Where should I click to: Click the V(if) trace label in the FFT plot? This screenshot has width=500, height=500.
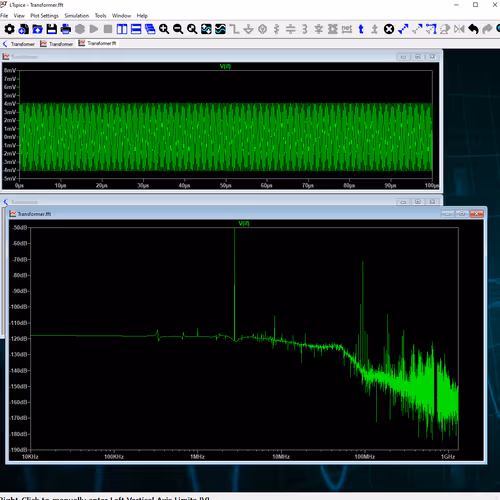(244, 223)
